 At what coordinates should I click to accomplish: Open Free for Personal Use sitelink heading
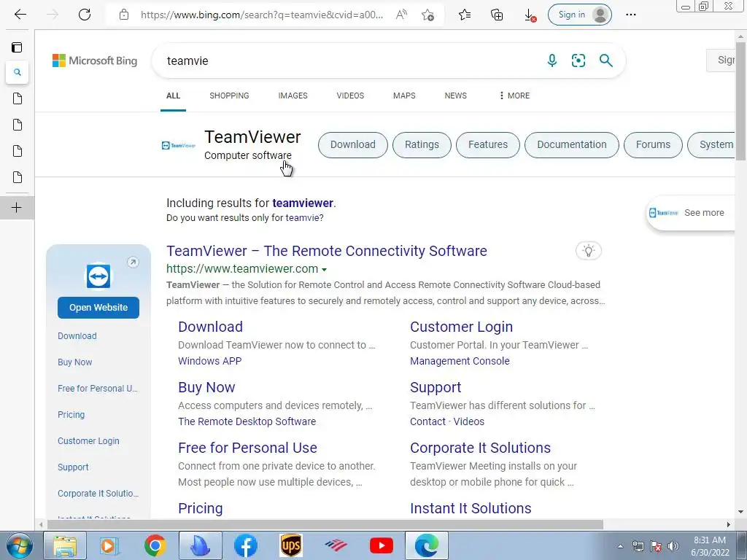point(247,448)
